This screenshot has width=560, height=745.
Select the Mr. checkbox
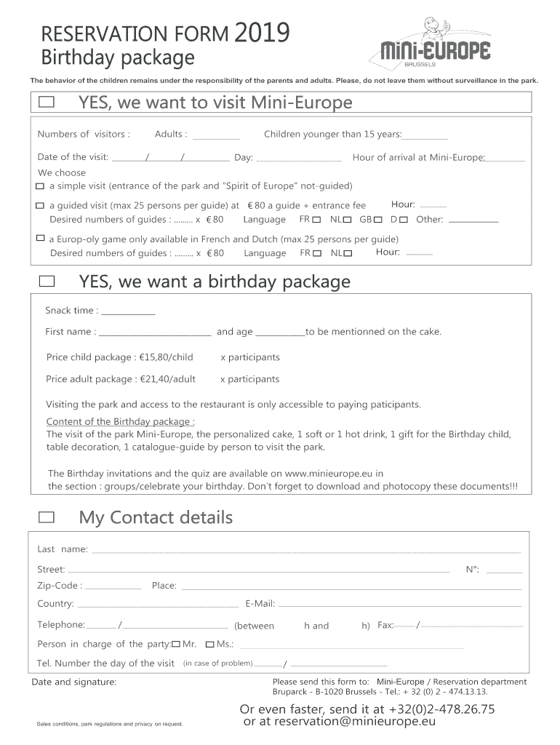point(176,644)
